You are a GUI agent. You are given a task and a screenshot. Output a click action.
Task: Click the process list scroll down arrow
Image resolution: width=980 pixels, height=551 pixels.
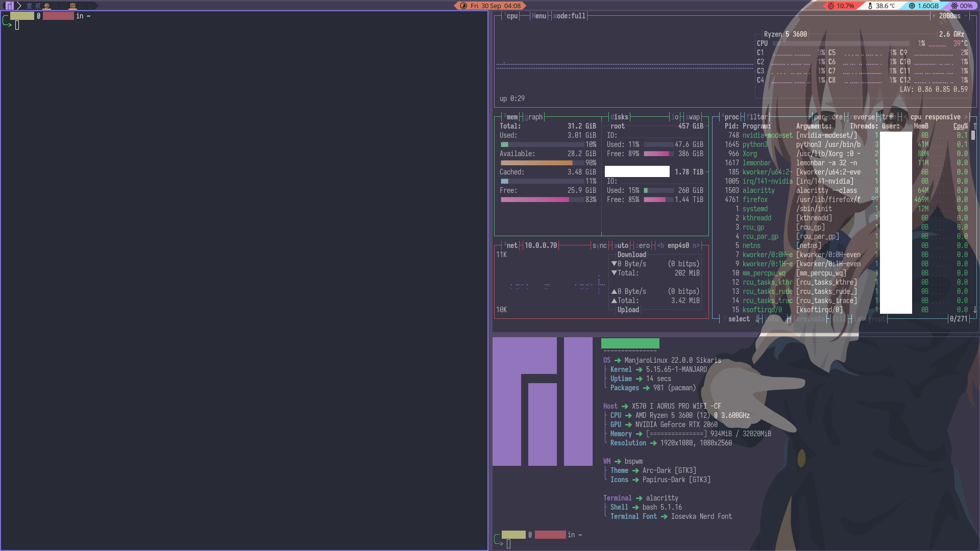974,310
